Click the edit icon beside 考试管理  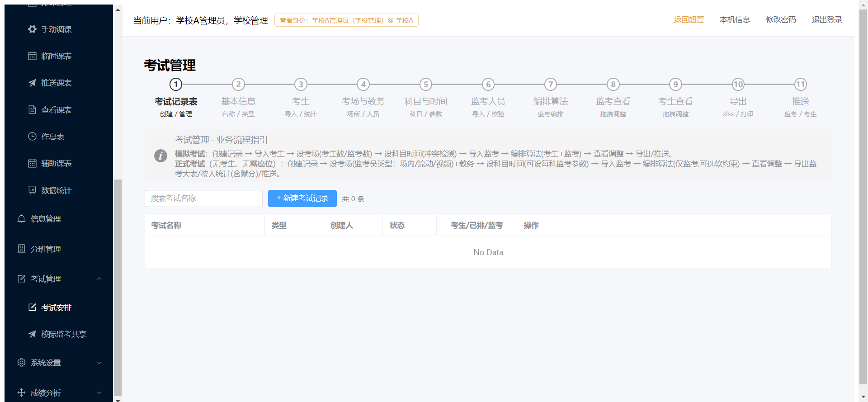[x=21, y=279]
